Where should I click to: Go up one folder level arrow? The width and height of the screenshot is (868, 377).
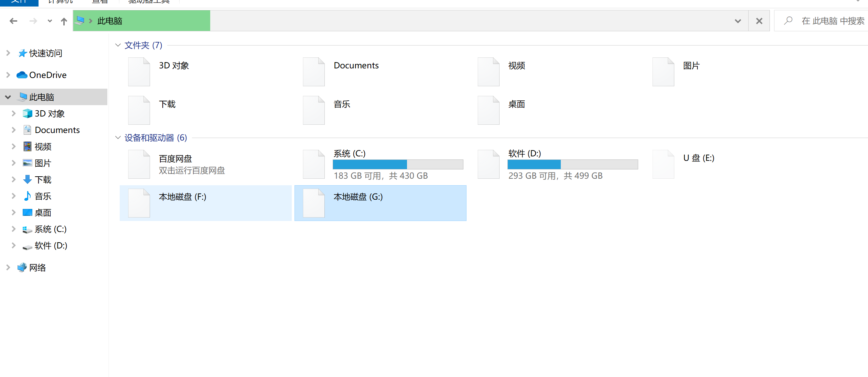(64, 21)
